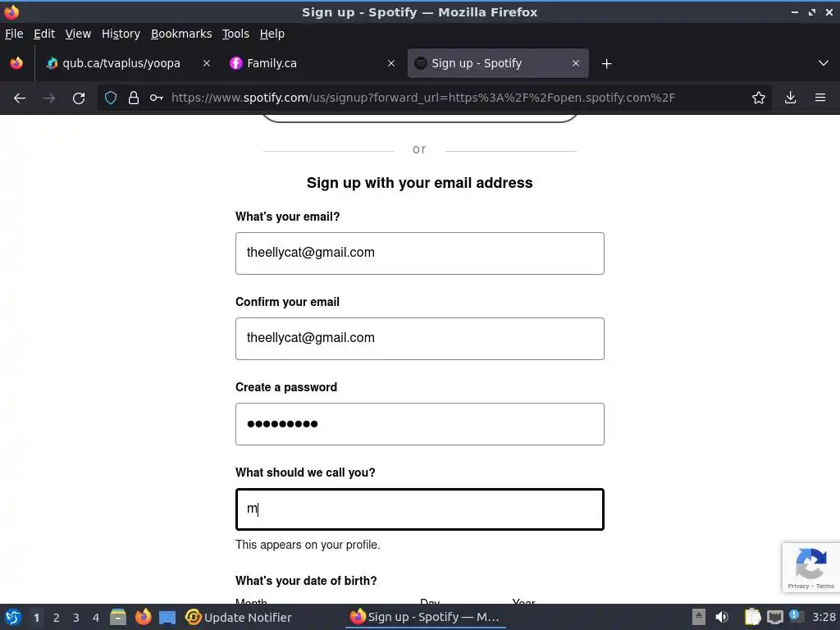Click the notification tray icon with badge
This screenshot has width=840, height=630.
point(796,617)
